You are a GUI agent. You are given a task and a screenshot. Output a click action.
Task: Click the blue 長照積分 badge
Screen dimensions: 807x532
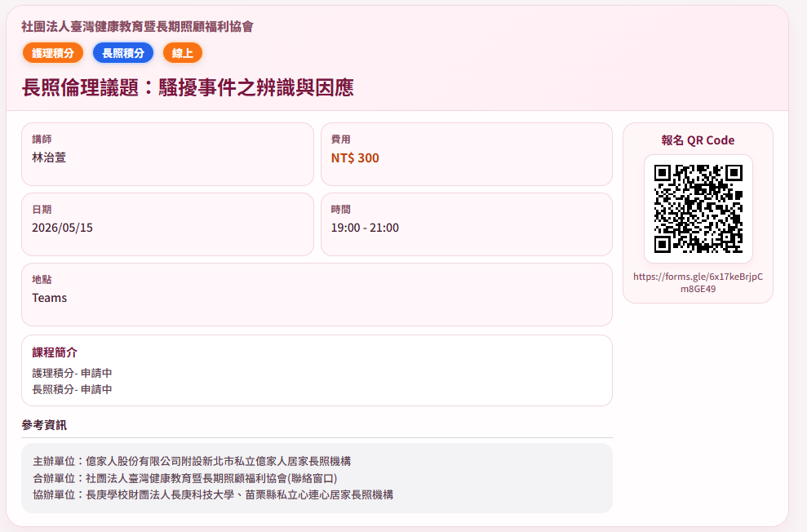pyautogui.click(x=123, y=53)
